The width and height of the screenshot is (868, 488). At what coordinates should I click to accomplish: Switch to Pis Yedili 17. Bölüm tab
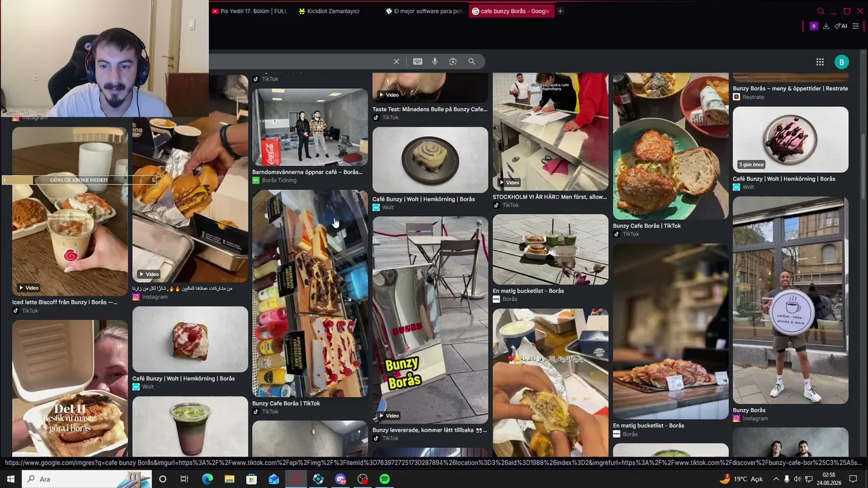tap(250, 11)
